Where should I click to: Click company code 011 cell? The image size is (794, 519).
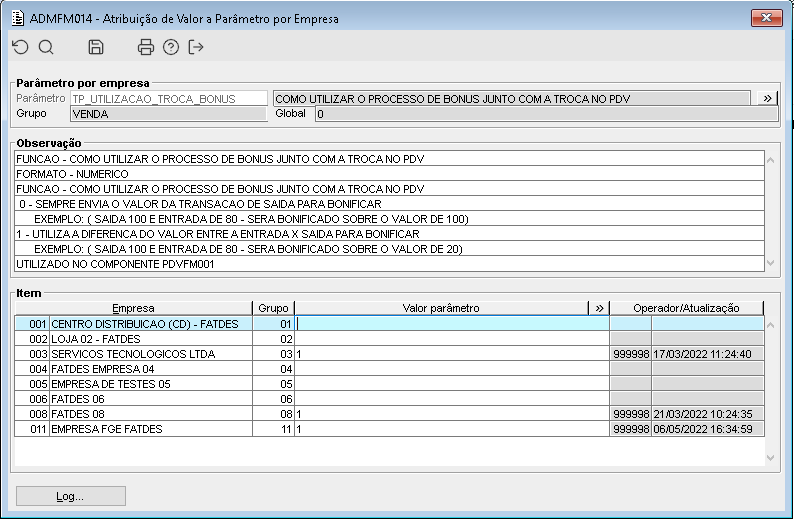32,429
